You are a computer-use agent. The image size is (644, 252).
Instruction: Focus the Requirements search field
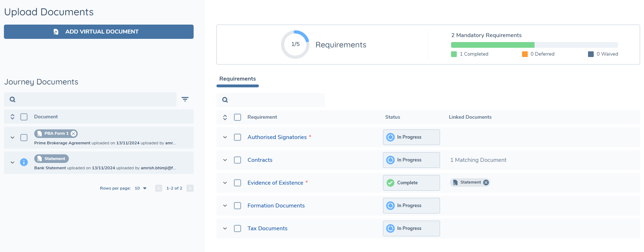271,100
